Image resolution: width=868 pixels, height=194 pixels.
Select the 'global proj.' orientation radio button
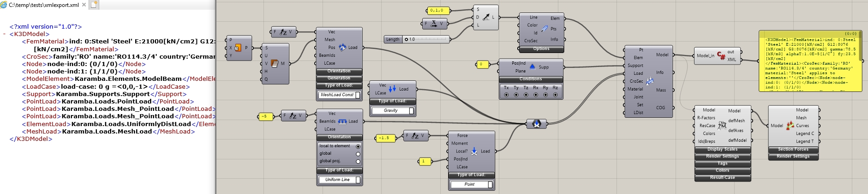(x=358, y=161)
